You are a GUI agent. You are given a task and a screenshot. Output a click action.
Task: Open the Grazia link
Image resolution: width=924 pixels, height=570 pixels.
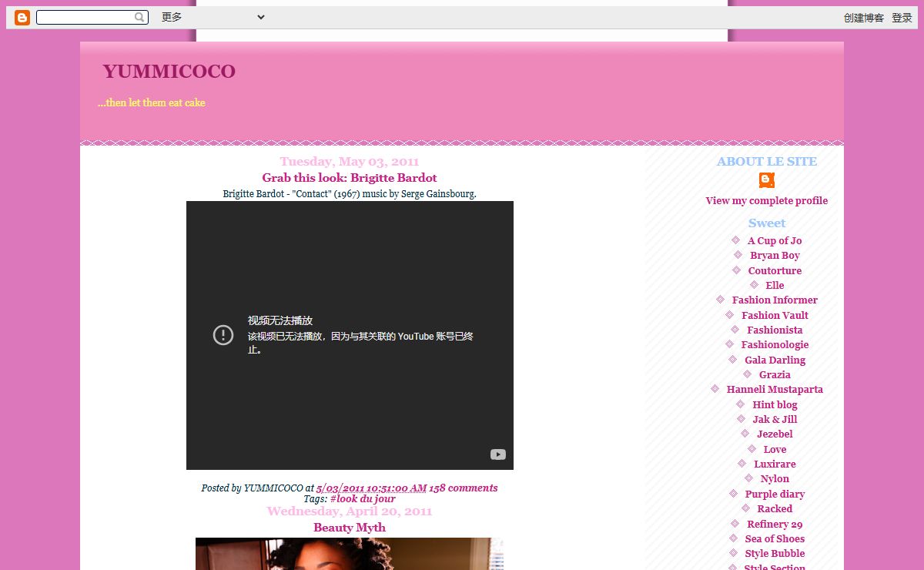click(x=775, y=374)
